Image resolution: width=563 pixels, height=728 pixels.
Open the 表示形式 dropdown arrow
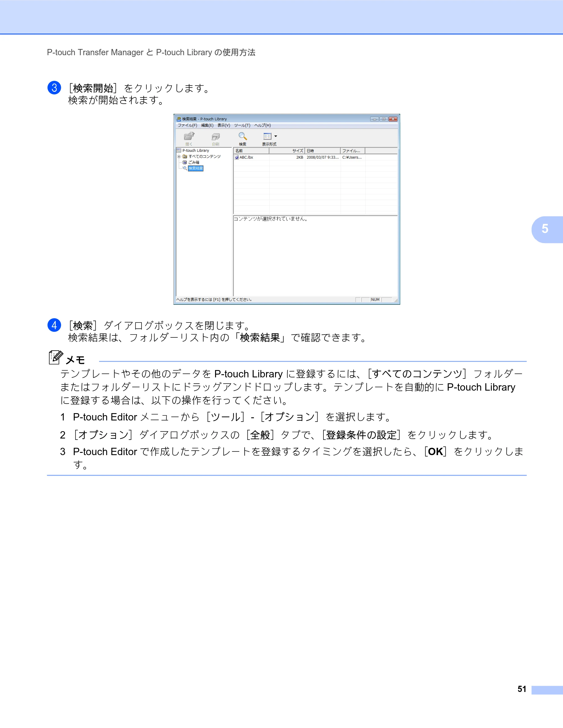coord(276,136)
